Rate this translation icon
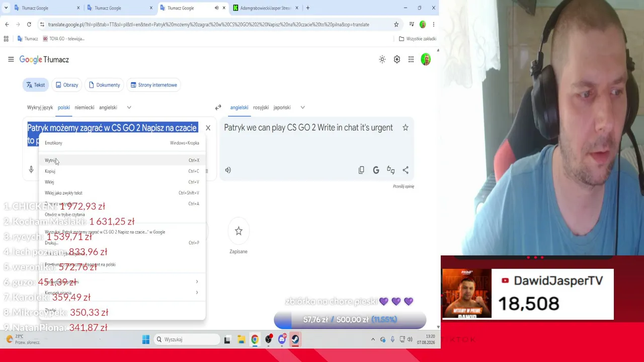Image resolution: width=644 pixels, height=362 pixels. pyautogui.click(x=390, y=170)
